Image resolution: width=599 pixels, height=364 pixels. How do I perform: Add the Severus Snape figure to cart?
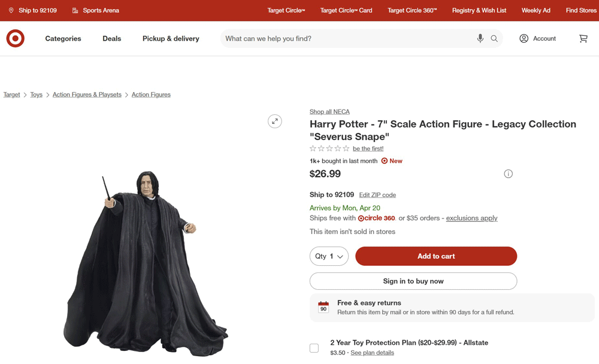tap(435, 256)
